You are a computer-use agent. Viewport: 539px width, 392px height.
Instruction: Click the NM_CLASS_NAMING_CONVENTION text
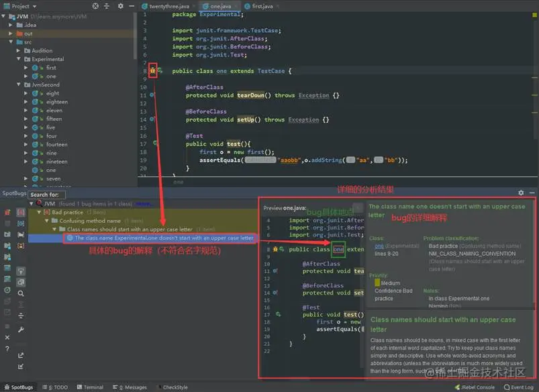tap(472, 254)
